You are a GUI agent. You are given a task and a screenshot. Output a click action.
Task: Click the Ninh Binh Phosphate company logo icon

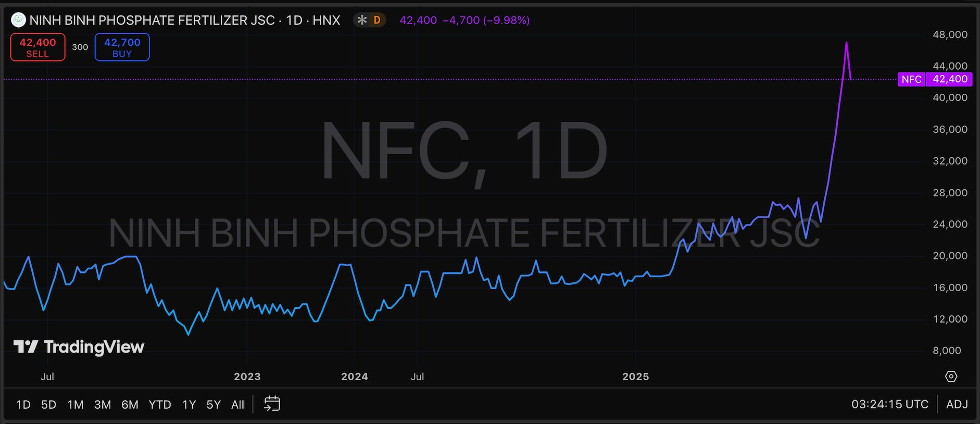pyautogui.click(x=19, y=20)
